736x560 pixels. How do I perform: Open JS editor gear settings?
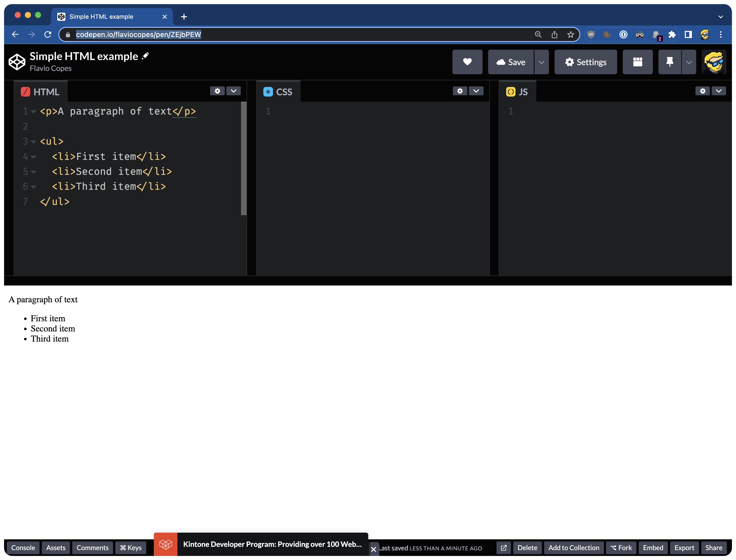point(702,91)
